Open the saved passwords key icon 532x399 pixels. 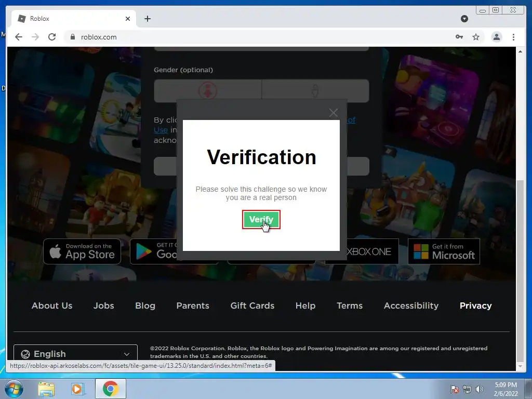pyautogui.click(x=459, y=37)
